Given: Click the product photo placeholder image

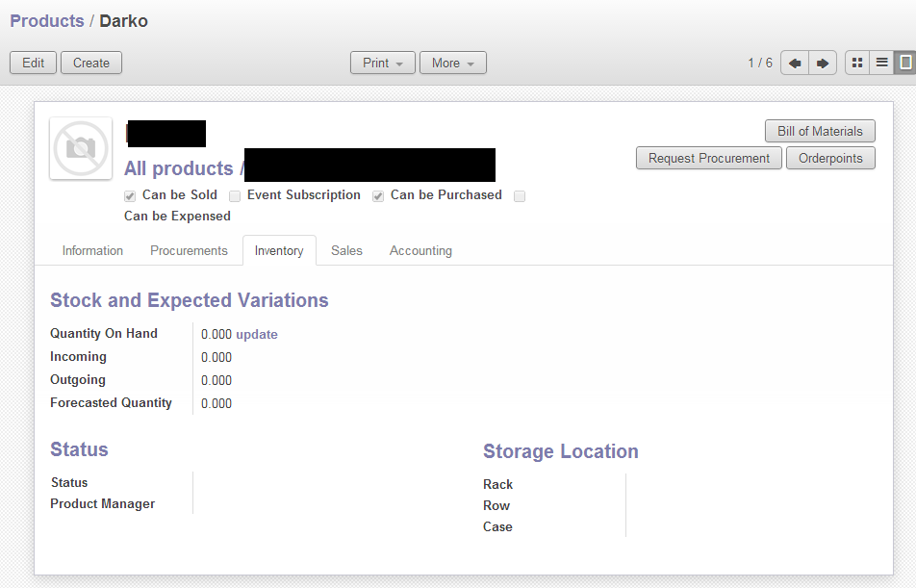Looking at the screenshot, I should (81, 148).
